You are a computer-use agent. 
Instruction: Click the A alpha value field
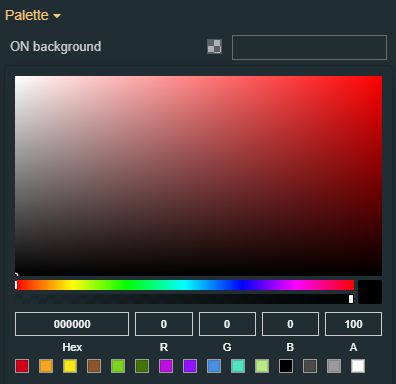[x=354, y=324]
